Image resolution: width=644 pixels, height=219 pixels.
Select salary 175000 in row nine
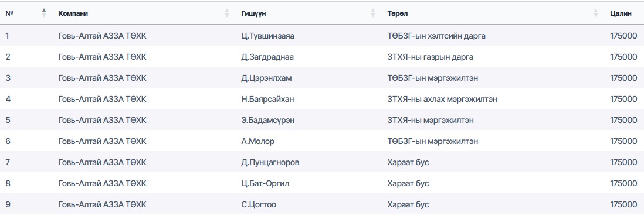pos(624,204)
